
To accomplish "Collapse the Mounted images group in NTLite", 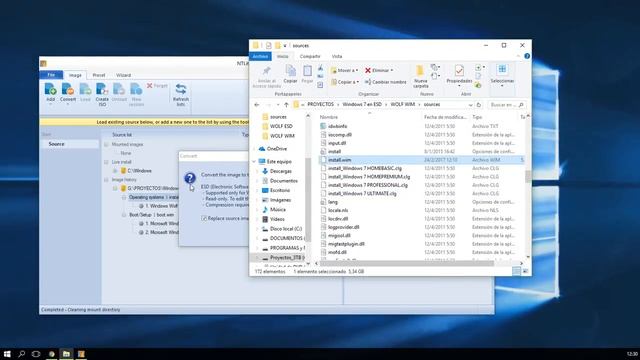I will point(107,144).
